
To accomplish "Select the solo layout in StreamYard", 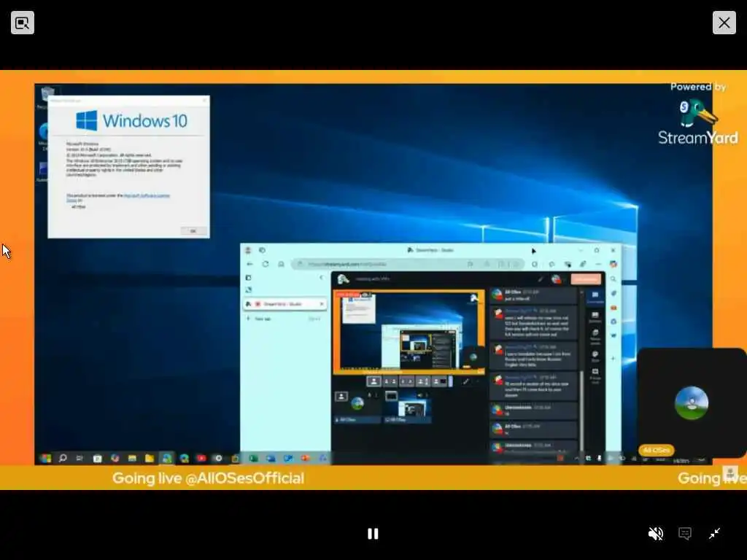I will [374, 381].
